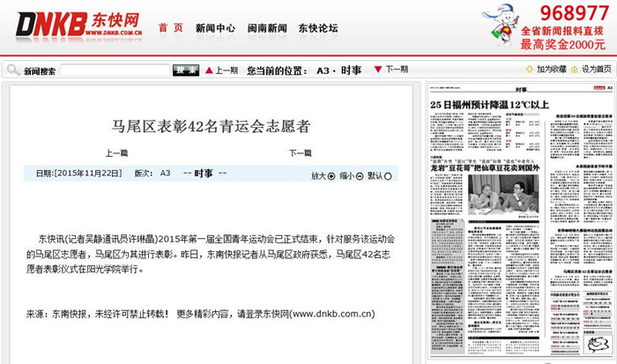Click the 设为首页 home icon
This screenshot has width=617, height=364.
click(575, 70)
